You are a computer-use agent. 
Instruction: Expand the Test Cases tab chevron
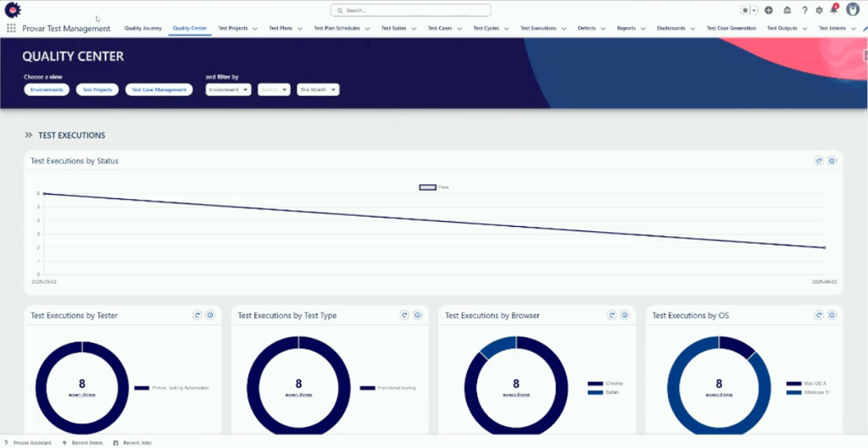pos(459,29)
